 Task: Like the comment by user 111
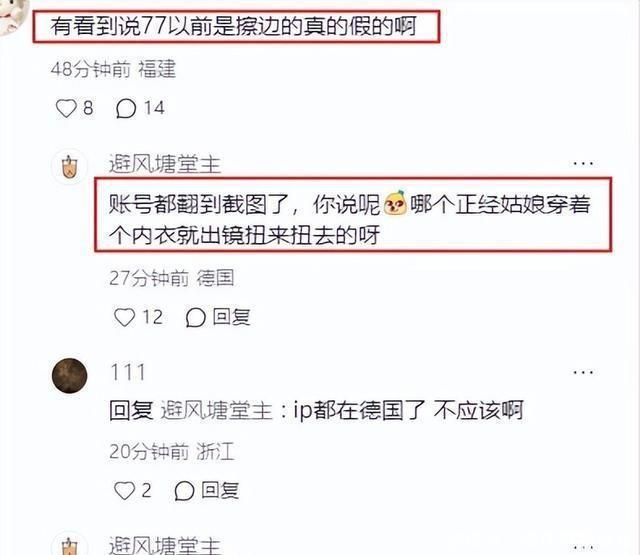[x=124, y=491]
